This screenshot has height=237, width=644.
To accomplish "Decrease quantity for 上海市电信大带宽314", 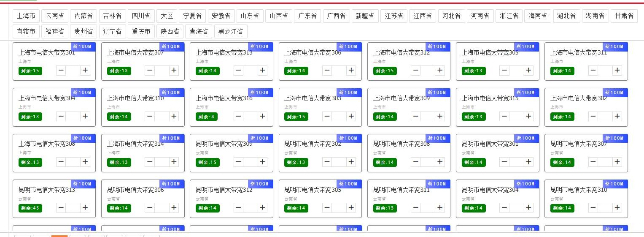I will 150,162.
